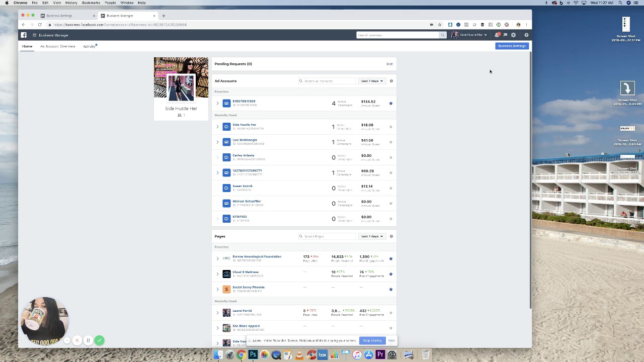Image resolution: width=644 pixels, height=362 pixels.
Task: Click the search magnifier button in header
Action: click(x=442, y=35)
